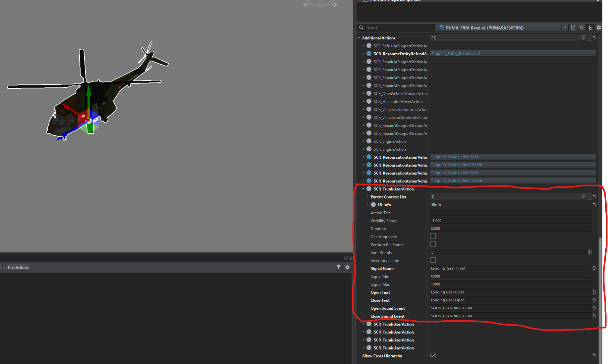Open the filter in UserActions panel
The width and height of the screenshot is (608, 364).
click(x=339, y=267)
